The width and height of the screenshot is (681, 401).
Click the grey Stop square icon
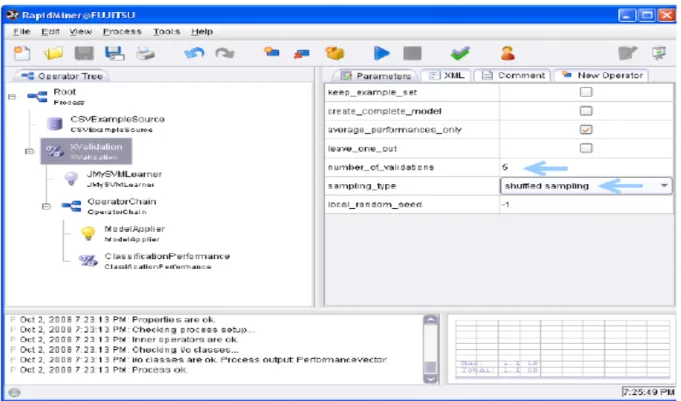coord(412,53)
